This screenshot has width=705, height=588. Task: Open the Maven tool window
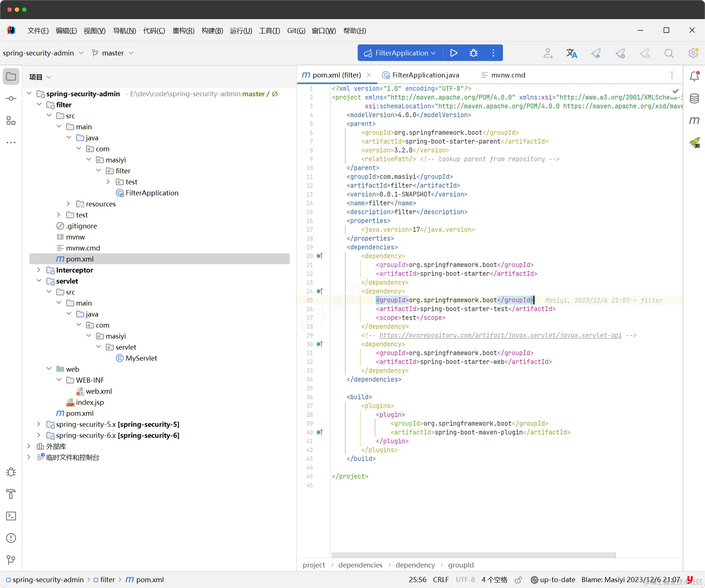click(x=694, y=120)
